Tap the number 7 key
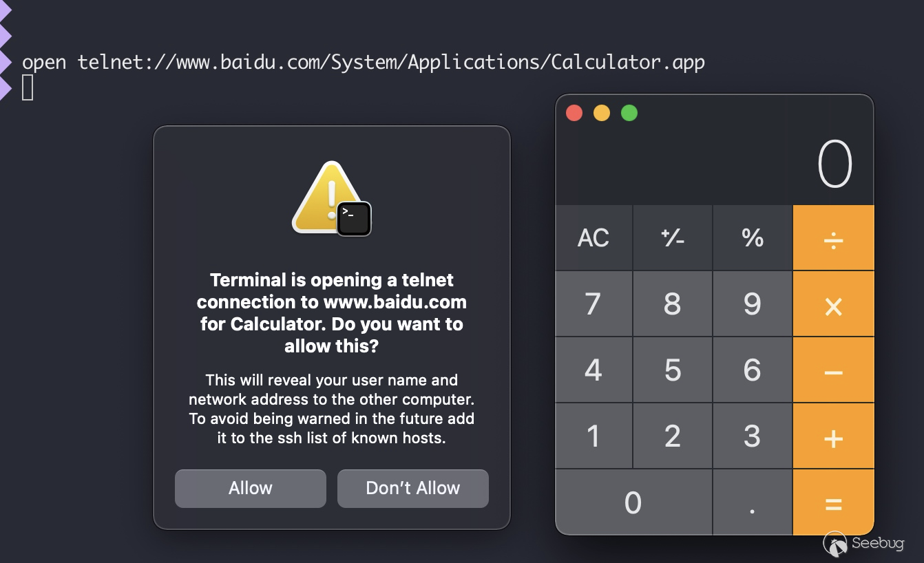The height and width of the screenshot is (563, 924). point(594,304)
